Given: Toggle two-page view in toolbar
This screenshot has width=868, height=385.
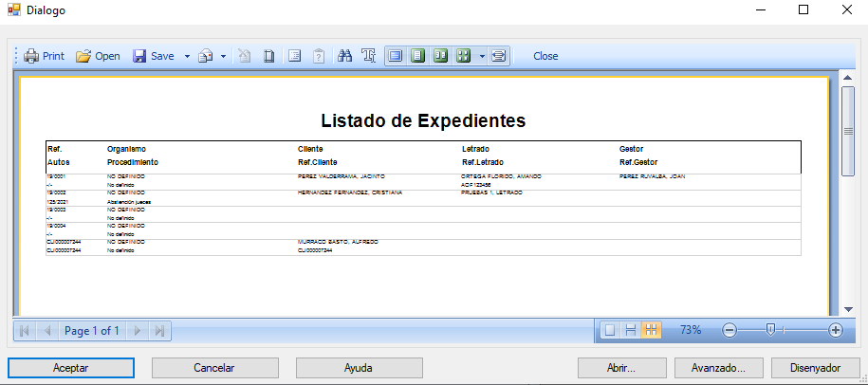Looking at the screenshot, I should pyautogui.click(x=440, y=56).
